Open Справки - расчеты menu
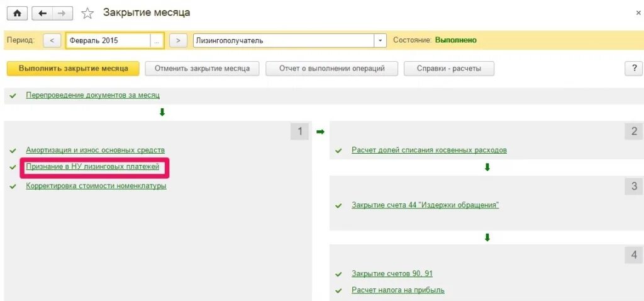 coord(449,69)
